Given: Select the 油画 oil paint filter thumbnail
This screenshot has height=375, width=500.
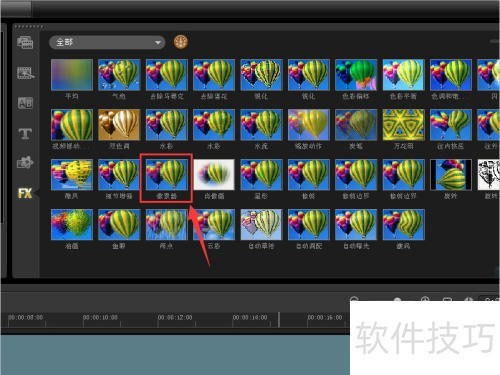Looking at the screenshot, I should pyautogui.click(x=72, y=225).
